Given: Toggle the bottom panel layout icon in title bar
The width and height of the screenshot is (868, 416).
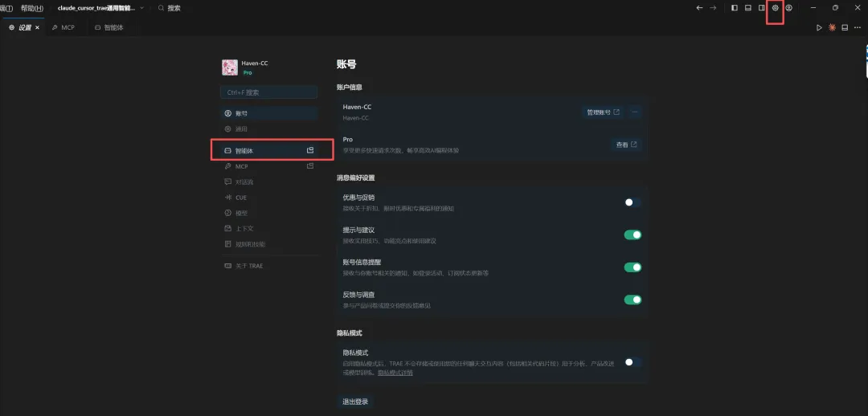Looking at the screenshot, I should coord(748,8).
